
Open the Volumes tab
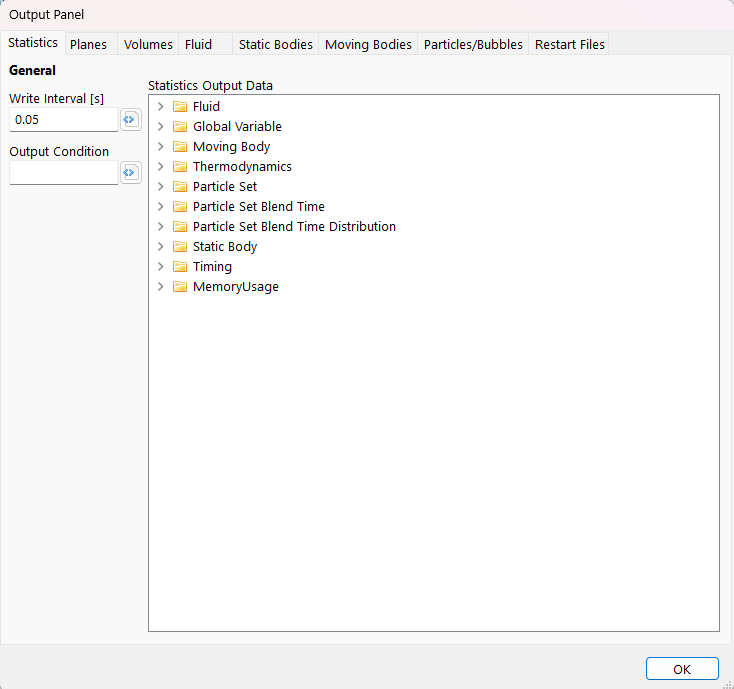coord(148,45)
